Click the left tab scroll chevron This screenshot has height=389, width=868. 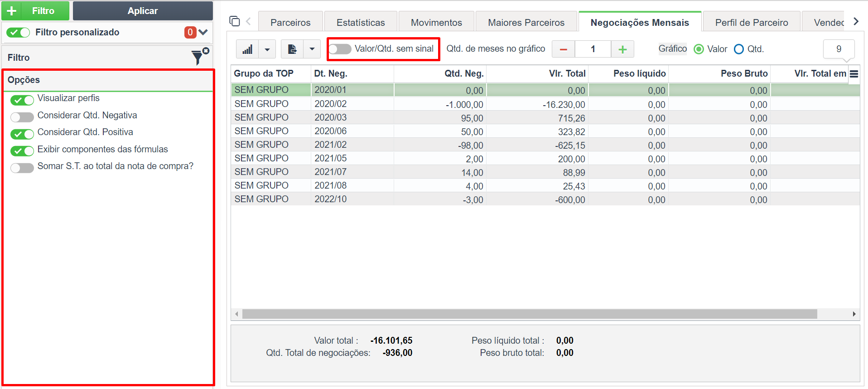[248, 21]
